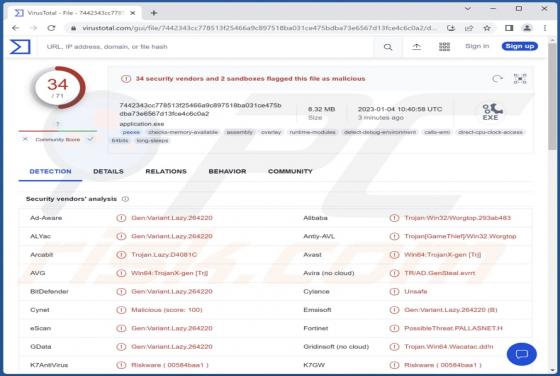Click the alert icon beside Ad-Aware detection
This screenshot has height=376, width=560.
coord(121,218)
